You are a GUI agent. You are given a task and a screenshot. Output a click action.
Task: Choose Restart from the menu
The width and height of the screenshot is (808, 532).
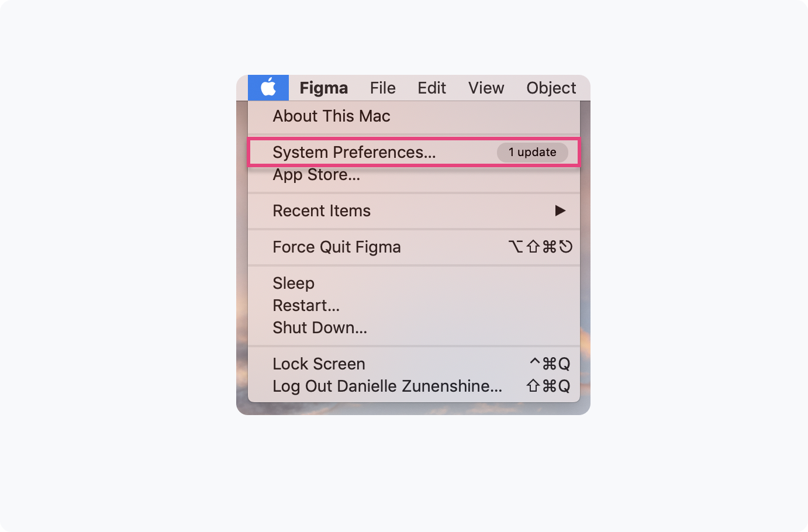(306, 305)
